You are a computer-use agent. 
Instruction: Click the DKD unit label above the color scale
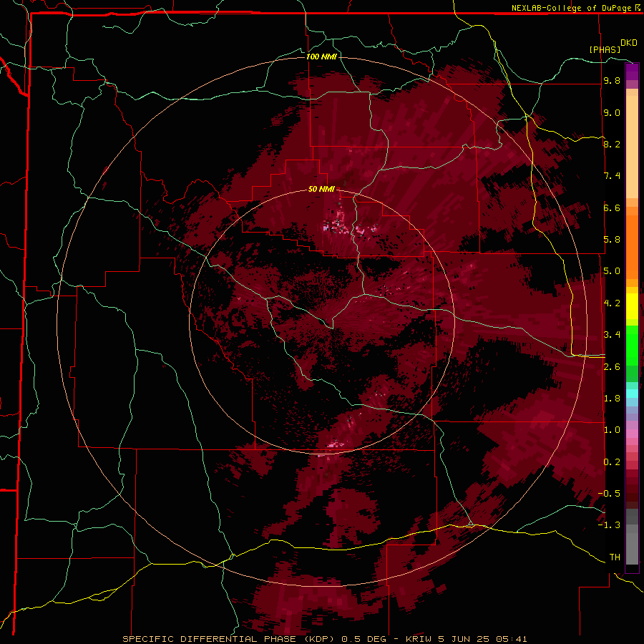pyautogui.click(x=629, y=43)
